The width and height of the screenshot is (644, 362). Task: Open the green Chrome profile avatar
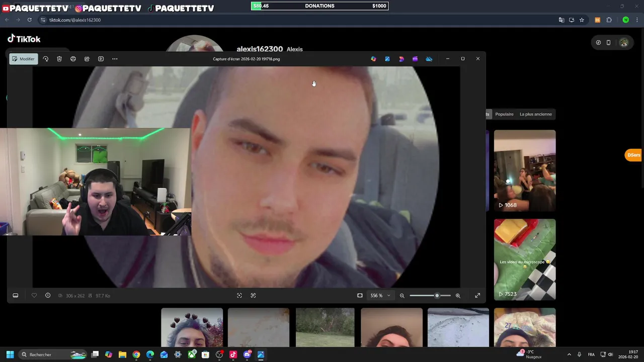(x=625, y=20)
